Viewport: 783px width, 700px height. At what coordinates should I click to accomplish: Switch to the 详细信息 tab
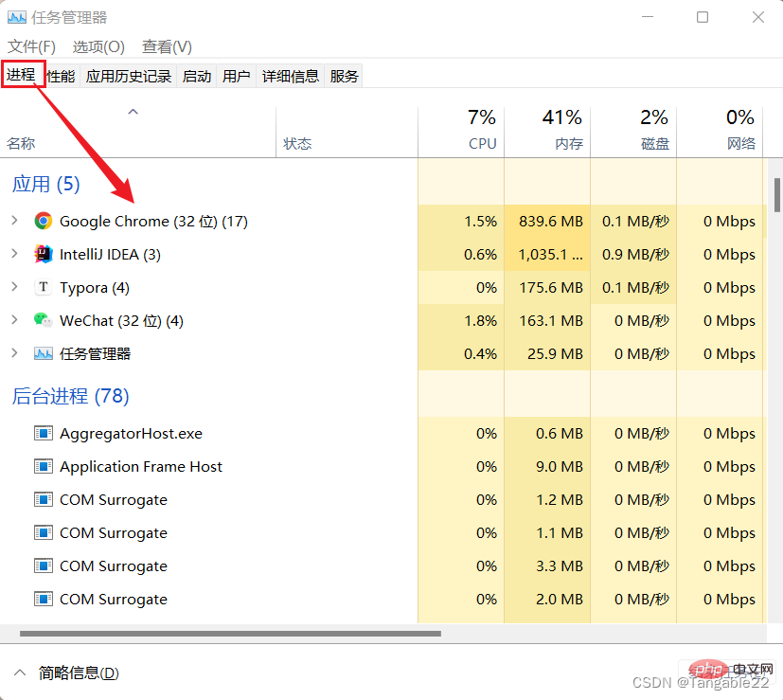290,76
